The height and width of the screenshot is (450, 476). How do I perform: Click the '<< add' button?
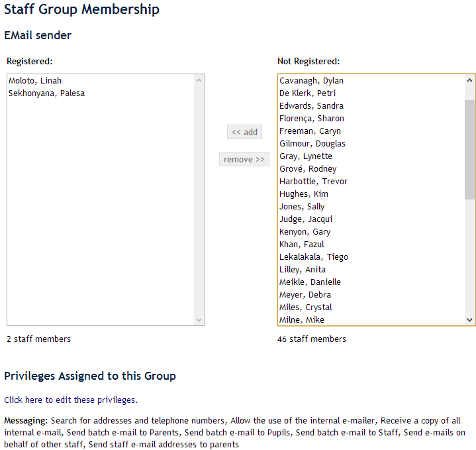pos(244,132)
